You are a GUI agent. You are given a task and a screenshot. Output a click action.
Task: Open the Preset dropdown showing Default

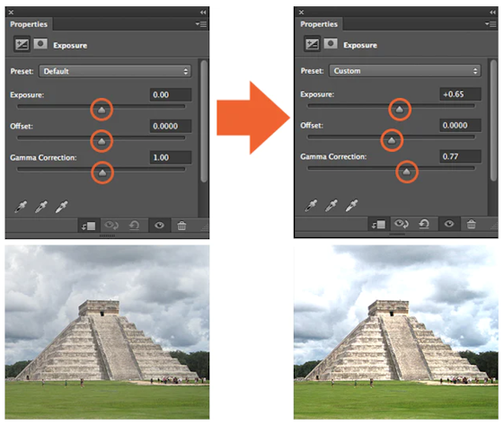pyautogui.click(x=115, y=71)
